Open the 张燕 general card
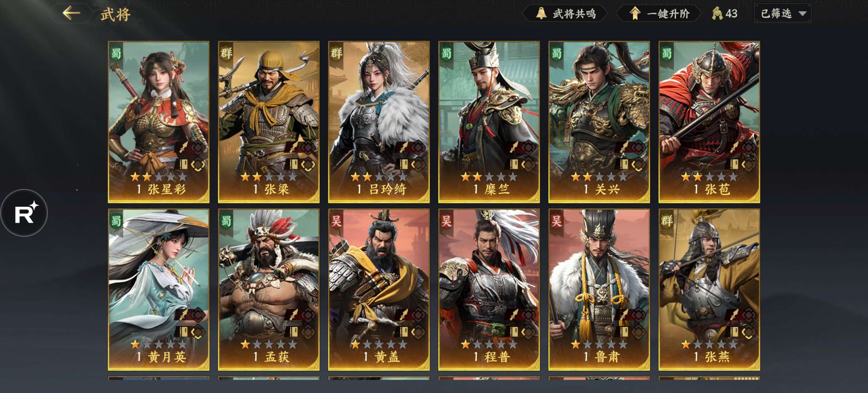 tap(709, 289)
